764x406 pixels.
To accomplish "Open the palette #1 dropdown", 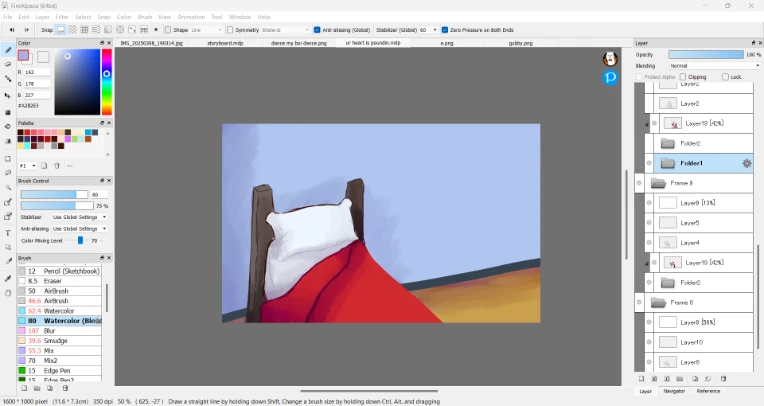I will [x=28, y=166].
